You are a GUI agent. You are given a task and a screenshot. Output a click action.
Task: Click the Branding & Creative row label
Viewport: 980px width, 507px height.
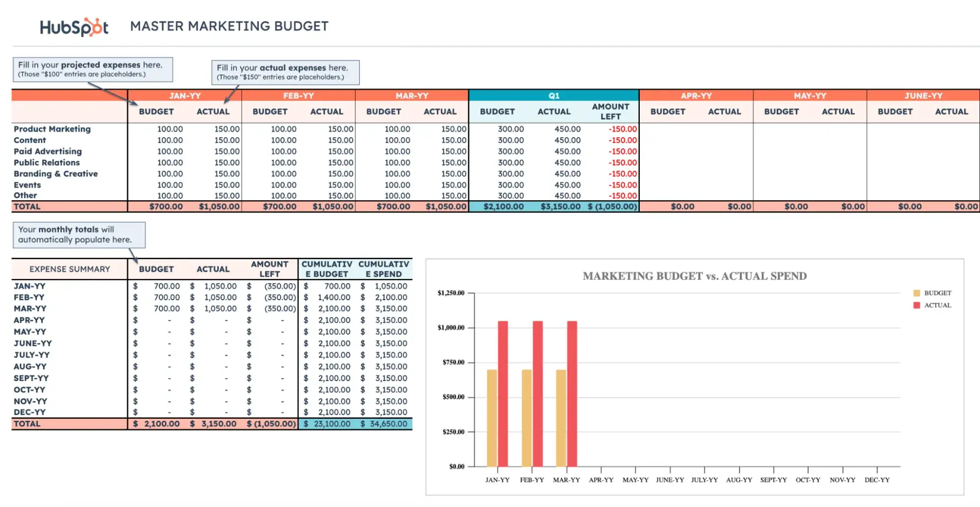55,174
